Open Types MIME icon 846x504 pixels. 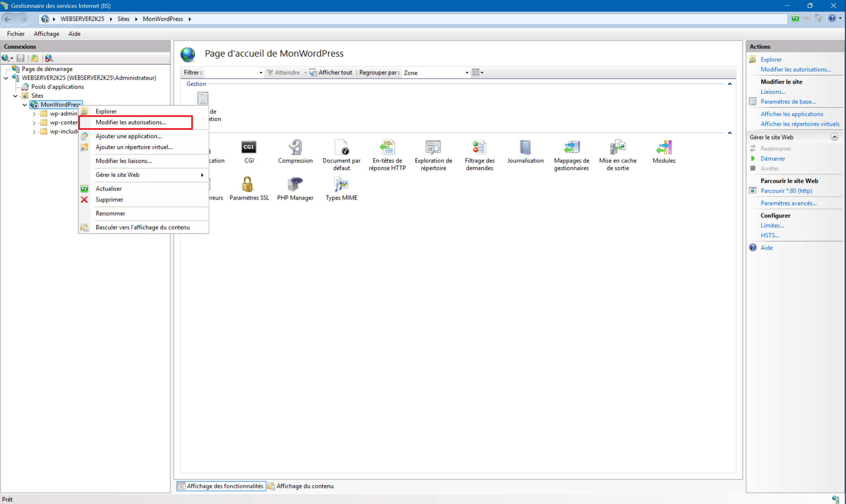[x=341, y=185]
